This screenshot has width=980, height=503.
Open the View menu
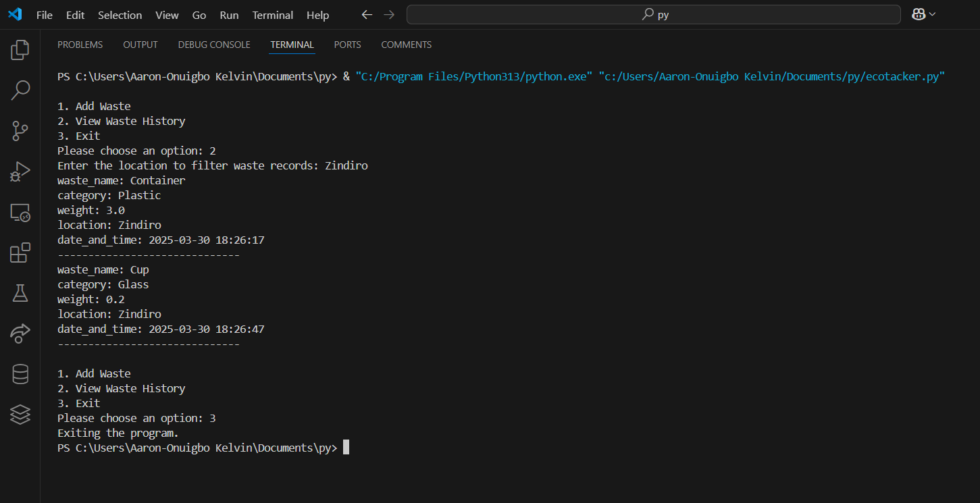pyautogui.click(x=167, y=15)
